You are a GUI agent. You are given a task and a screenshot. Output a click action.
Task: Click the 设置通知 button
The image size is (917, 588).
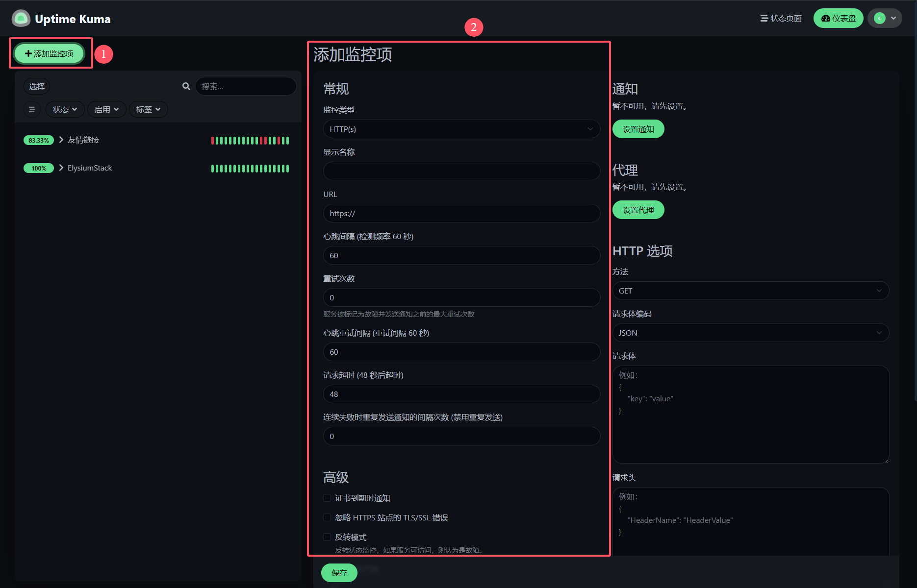coord(638,129)
